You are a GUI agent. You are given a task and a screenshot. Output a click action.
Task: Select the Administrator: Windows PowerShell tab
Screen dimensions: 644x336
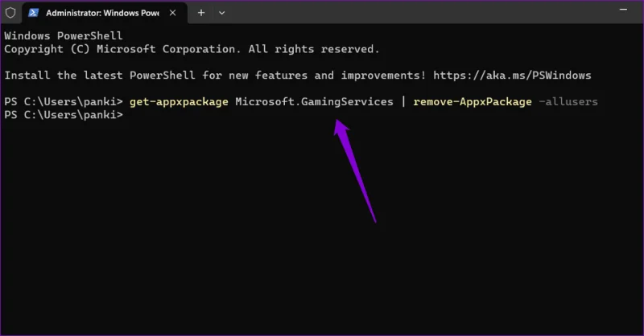pyautogui.click(x=105, y=13)
